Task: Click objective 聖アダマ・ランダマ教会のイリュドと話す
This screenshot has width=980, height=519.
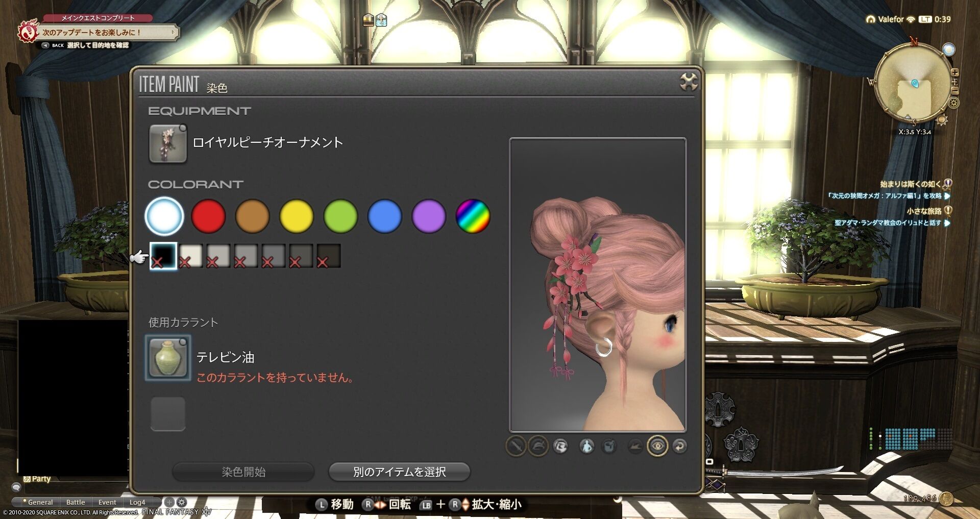Action: [x=888, y=223]
